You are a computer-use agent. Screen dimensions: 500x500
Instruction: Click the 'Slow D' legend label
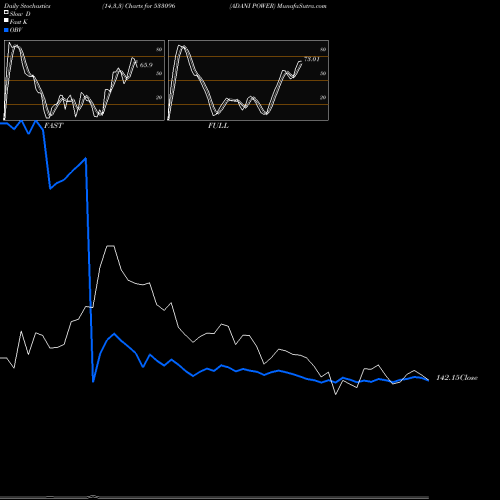click(20, 14)
